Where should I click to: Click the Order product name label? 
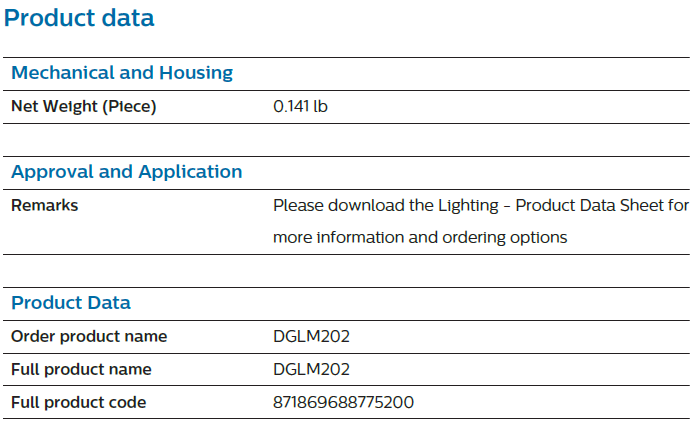pyautogui.click(x=89, y=337)
